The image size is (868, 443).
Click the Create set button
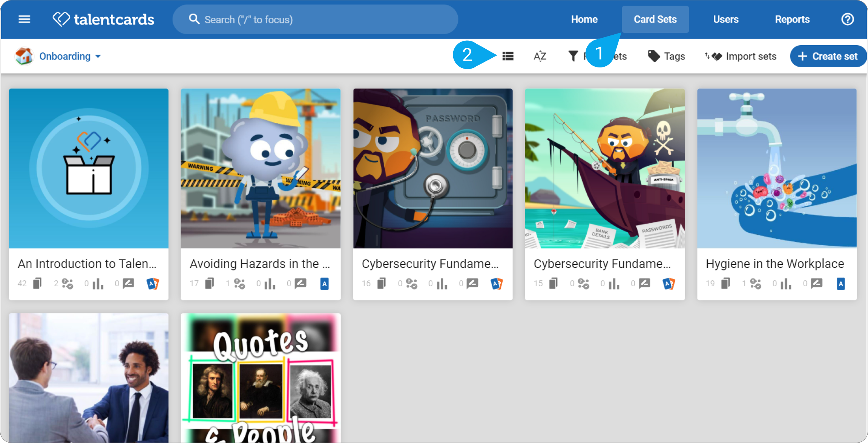coord(829,56)
